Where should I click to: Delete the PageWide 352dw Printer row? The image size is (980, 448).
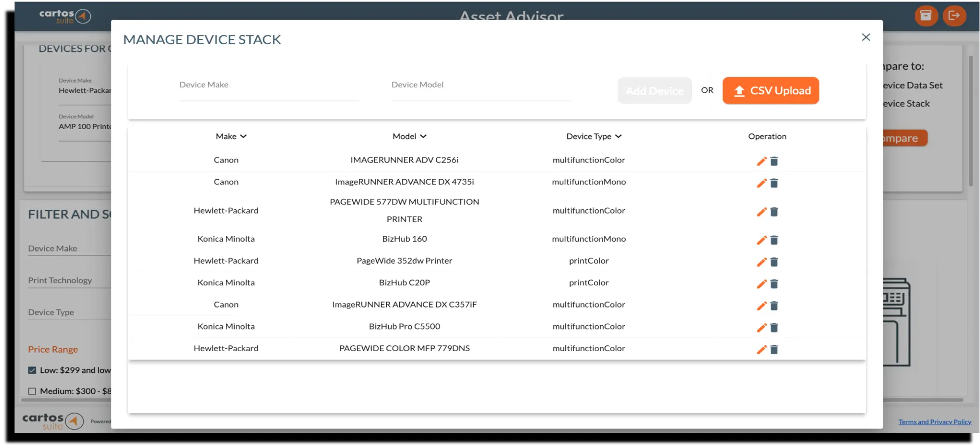774,262
